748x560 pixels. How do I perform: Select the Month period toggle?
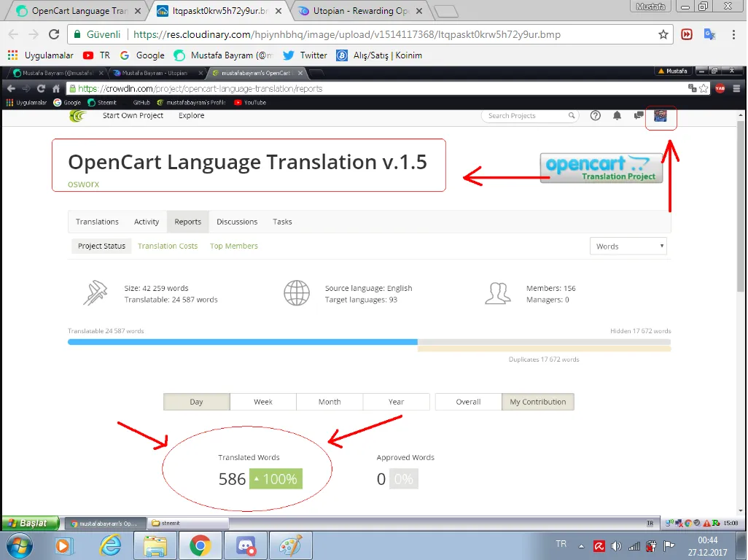coord(330,402)
